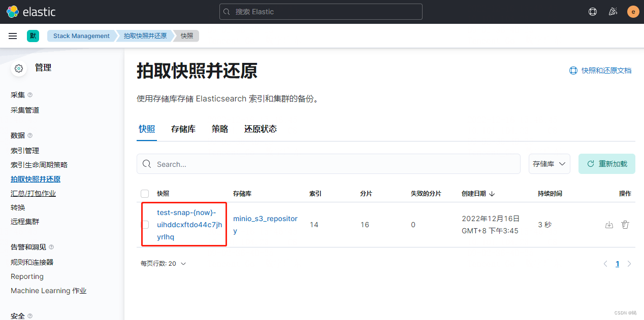Viewport: 644px width, 320px height.
Task: Open 规则和连接器 in sidebar
Action: tap(32, 262)
